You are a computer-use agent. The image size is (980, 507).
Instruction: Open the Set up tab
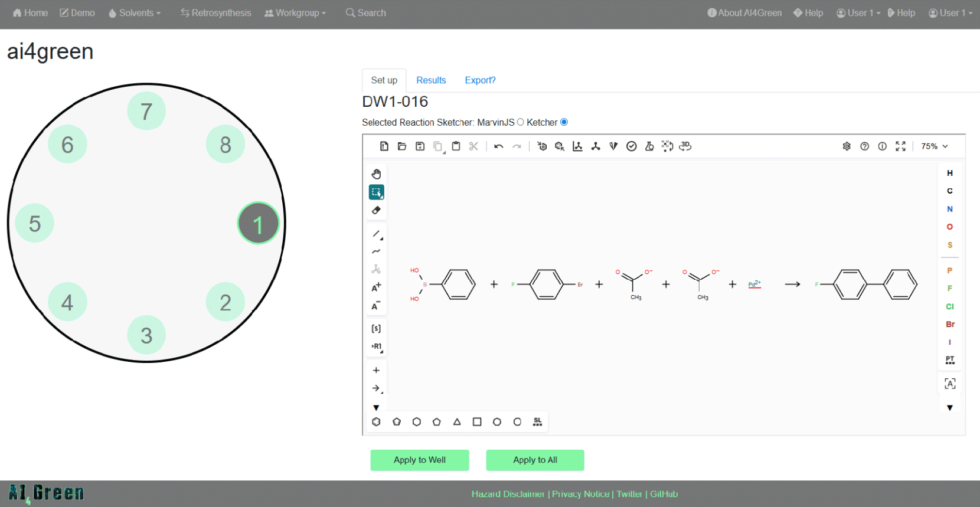(x=384, y=80)
